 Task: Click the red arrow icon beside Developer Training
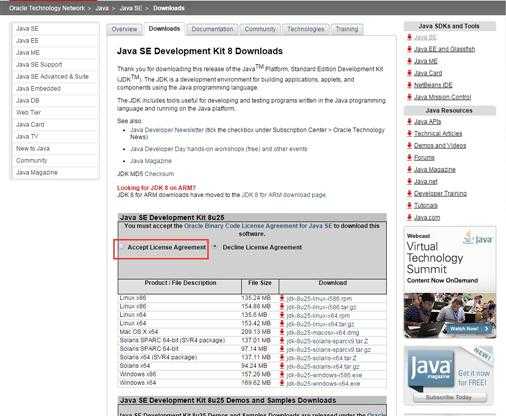coord(410,193)
